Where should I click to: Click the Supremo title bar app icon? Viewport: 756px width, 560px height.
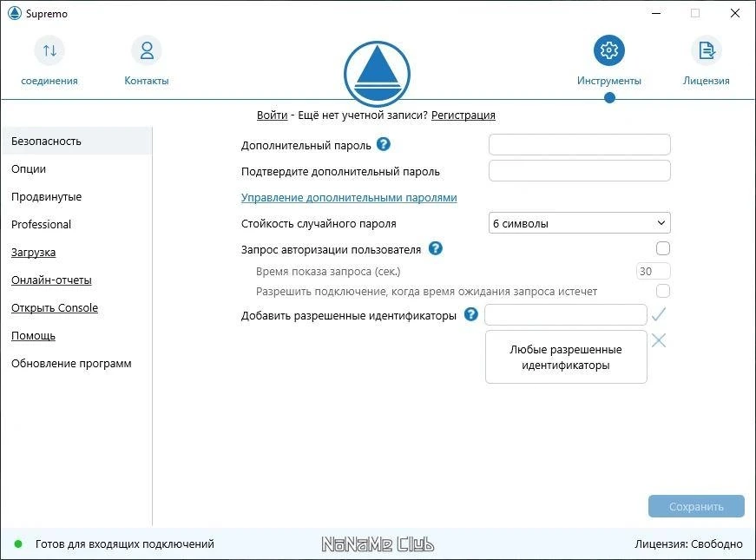[x=15, y=13]
